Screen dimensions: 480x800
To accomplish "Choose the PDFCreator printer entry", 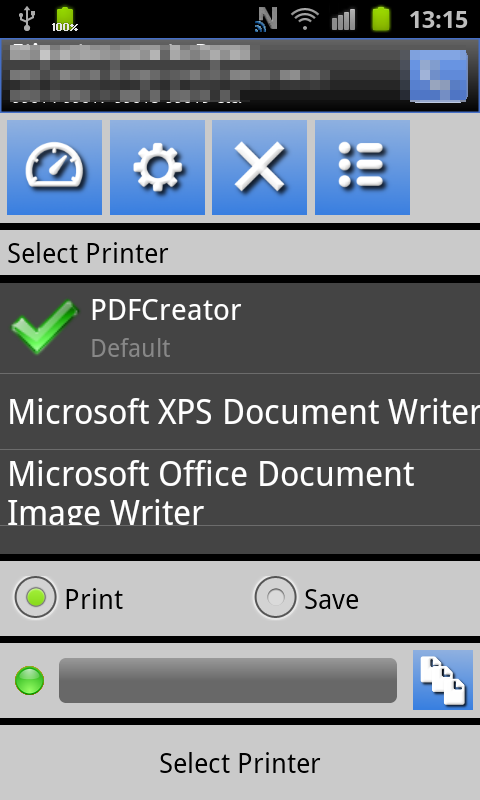I will 240,328.
